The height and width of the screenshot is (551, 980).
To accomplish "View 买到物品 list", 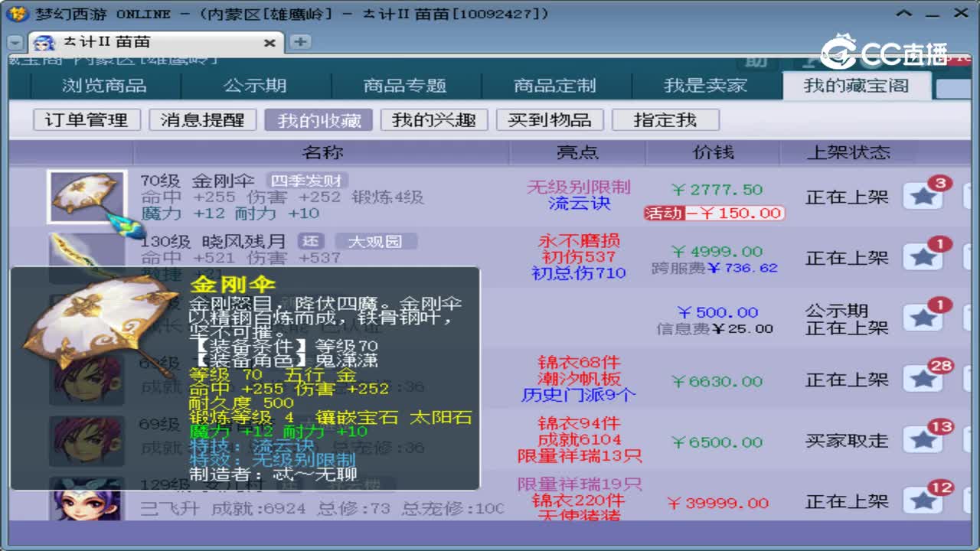I will pyautogui.click(x=550, y=120).
